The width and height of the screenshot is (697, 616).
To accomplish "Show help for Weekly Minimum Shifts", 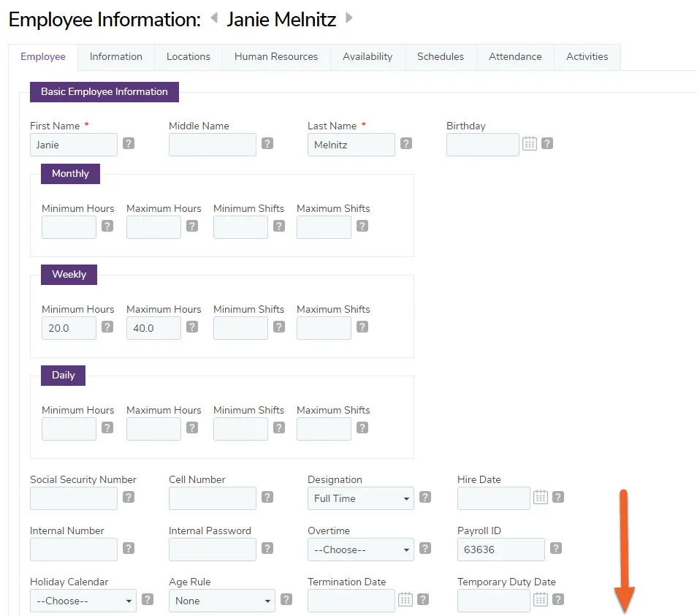I will pyautogui.click(x=278, y=327).
